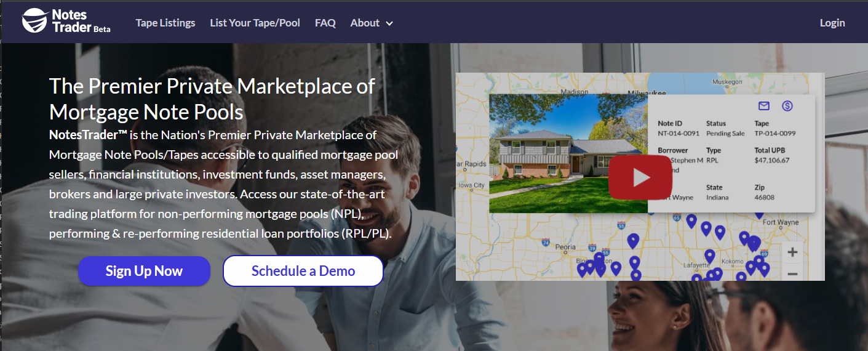This screenshot has height=351, width=868.
Task: Click the State value Indiana
Action: click(717, 197)
